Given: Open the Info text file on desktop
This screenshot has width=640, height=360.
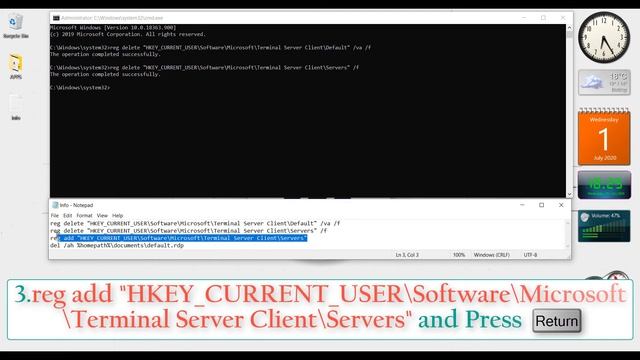Looking at the screenshot, I should point(16,107).
